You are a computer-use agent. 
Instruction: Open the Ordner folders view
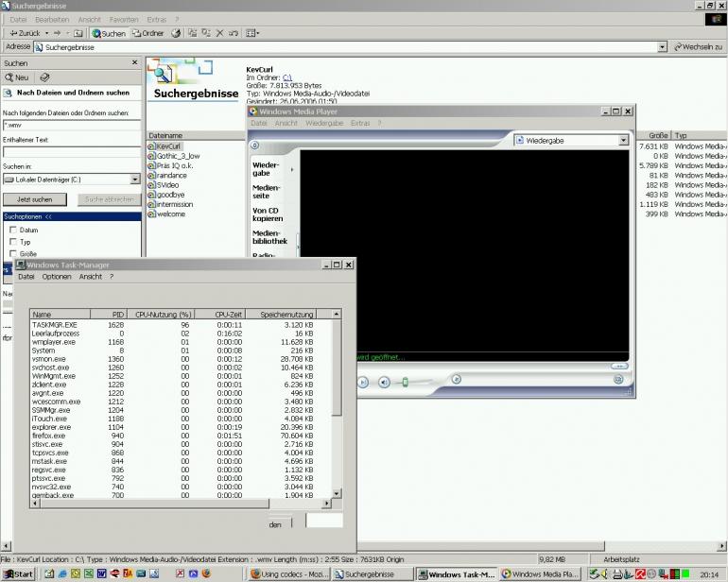148,33
